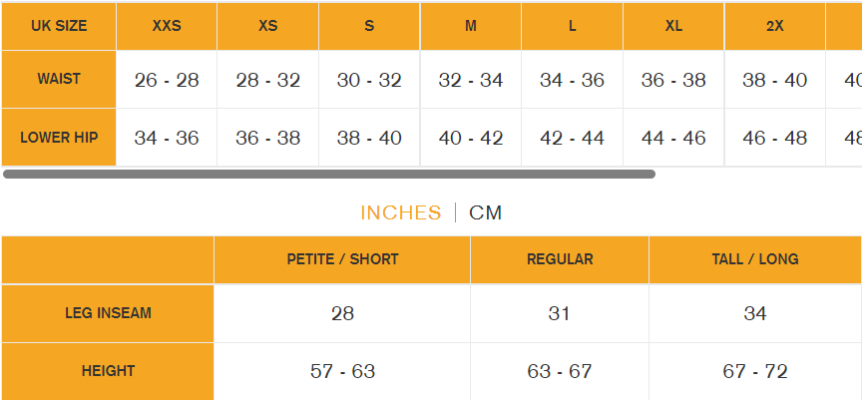
Task: Select the LOWER HIP row label
Action: [x=59, y=138]
